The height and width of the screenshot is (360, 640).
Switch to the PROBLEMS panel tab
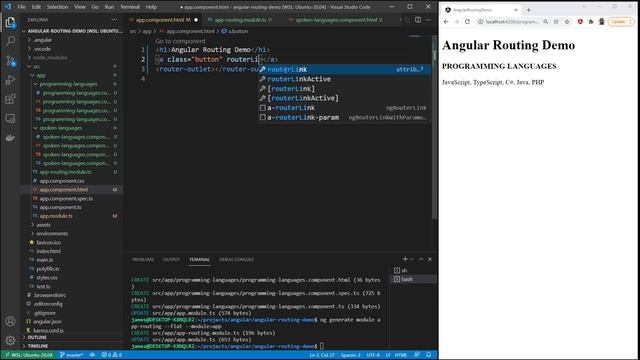click(x=143, y=260)
